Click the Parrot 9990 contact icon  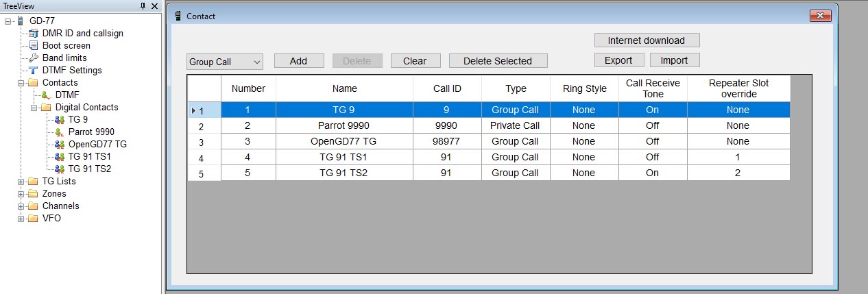coord(60,132)
